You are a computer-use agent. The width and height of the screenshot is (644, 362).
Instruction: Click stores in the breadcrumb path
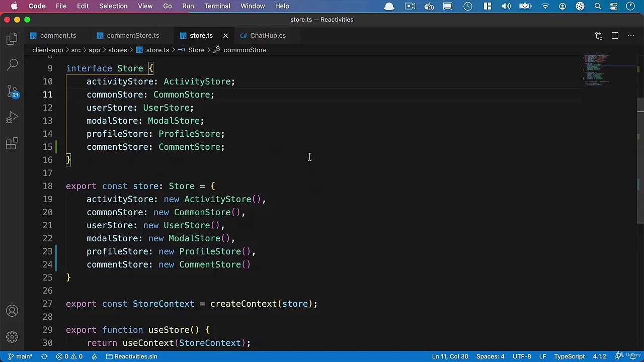click(117, 50)
